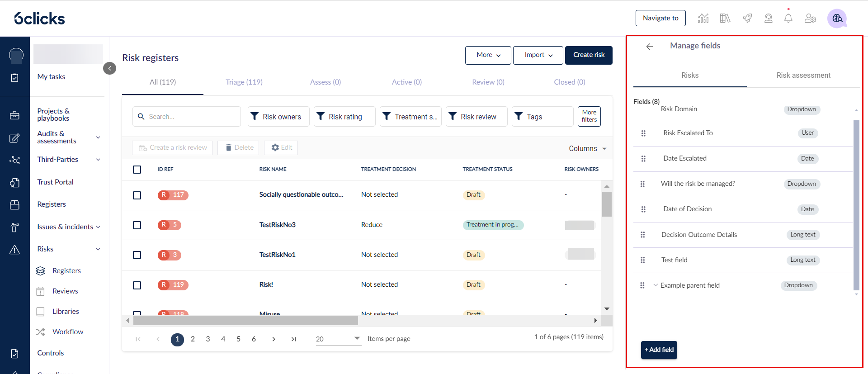This screenshot has width=868, height=374.
Task: Click the Controls document icon in rail
Action: click(x=15, y=354)
